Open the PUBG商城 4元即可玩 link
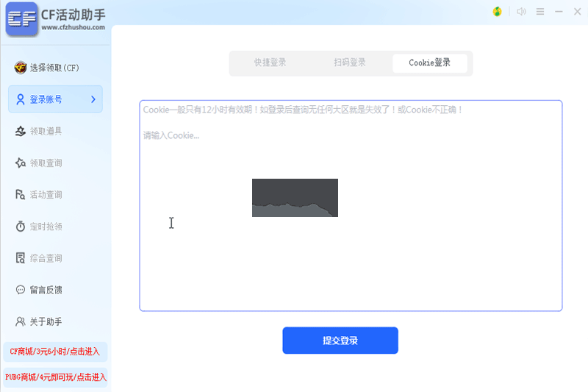 (x=55, y=377)
